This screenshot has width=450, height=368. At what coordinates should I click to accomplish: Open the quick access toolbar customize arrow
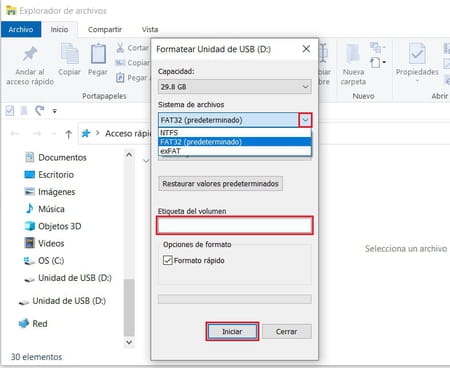coord(54,111)
